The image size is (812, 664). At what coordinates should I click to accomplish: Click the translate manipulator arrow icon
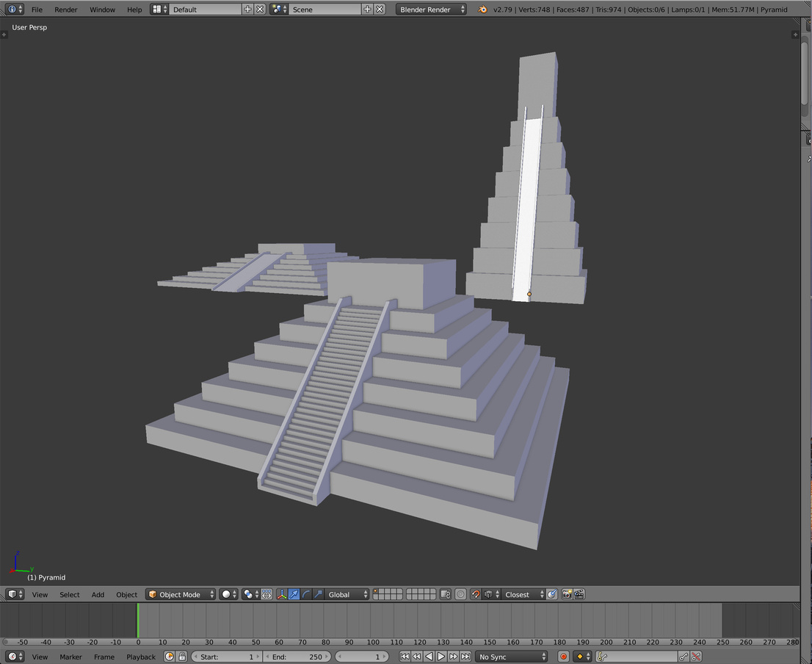(x=294, y=594)
